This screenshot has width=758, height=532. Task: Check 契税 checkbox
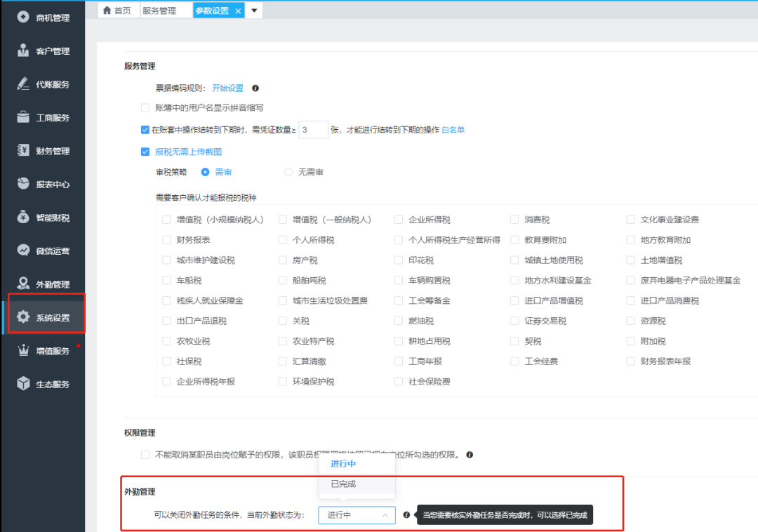tap(515, 341)
